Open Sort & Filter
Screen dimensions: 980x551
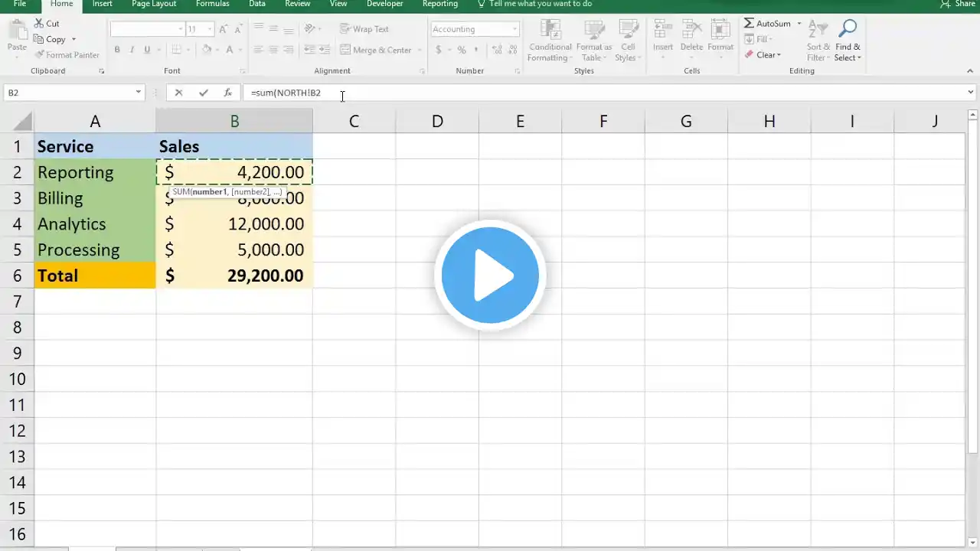(x=818, y=41)
